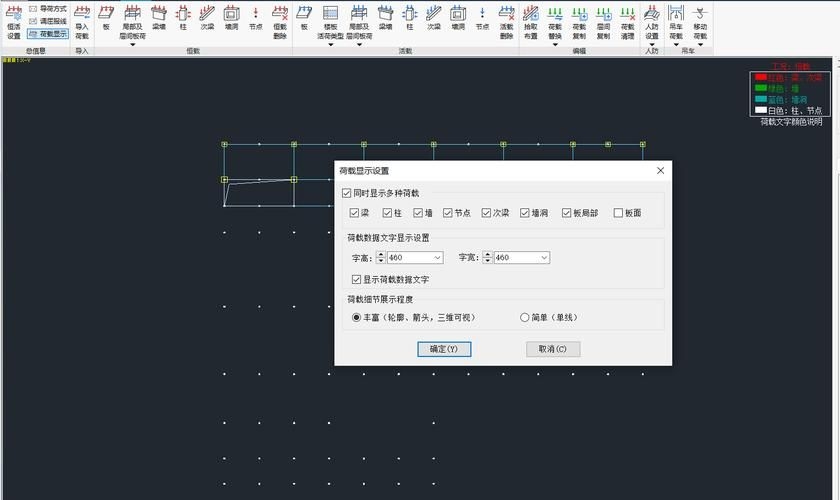
Task: Uncheck the 节点 node checkbox in dialog
Action: pos(448,213)
